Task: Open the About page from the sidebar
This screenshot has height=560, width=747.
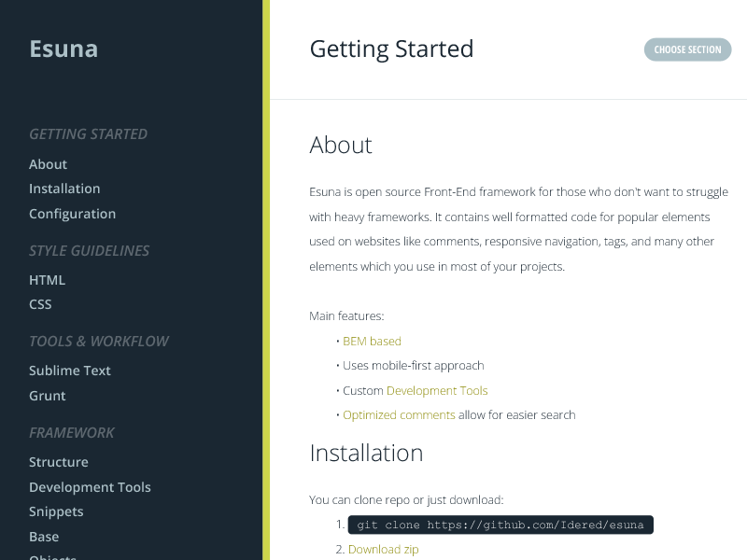Action: [48, 163]
